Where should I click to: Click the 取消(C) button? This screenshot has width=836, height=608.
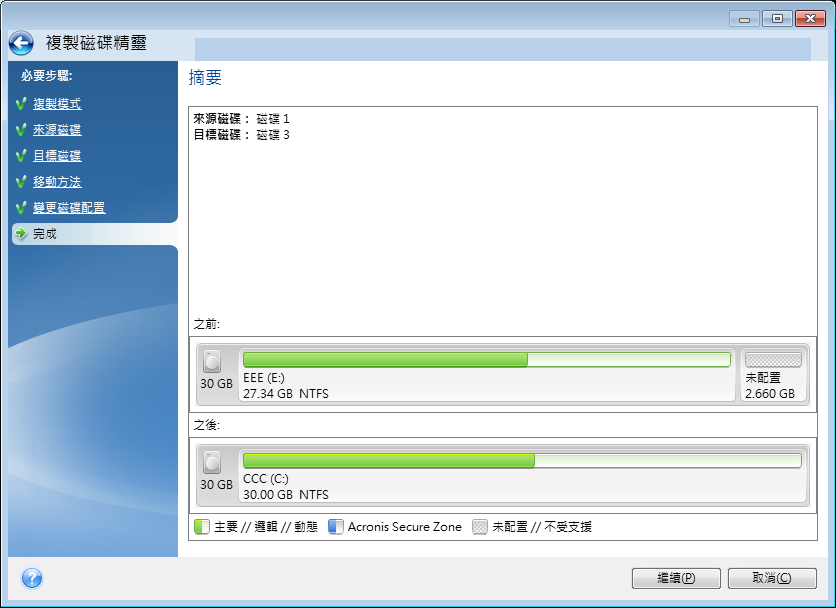(x=772, y=578)
